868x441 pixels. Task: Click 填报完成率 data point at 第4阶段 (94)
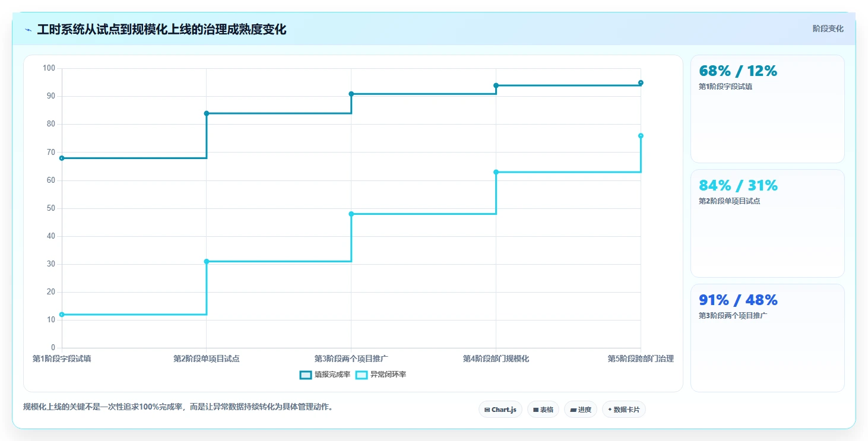pos(496,85)
